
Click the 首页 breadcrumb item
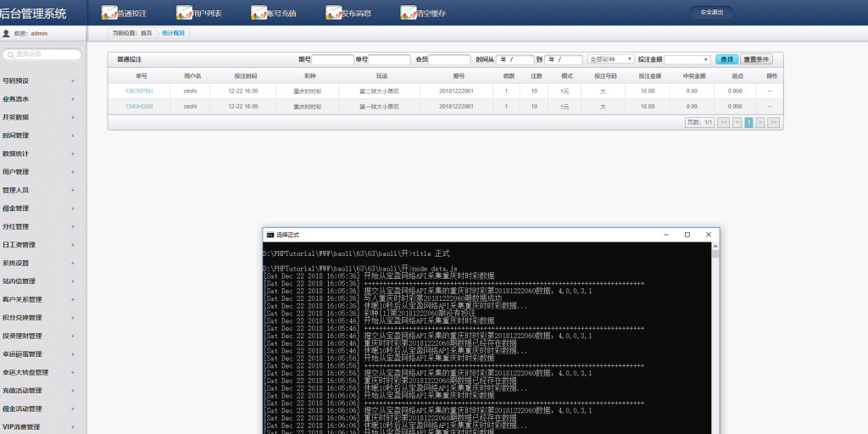click(147, 33)
